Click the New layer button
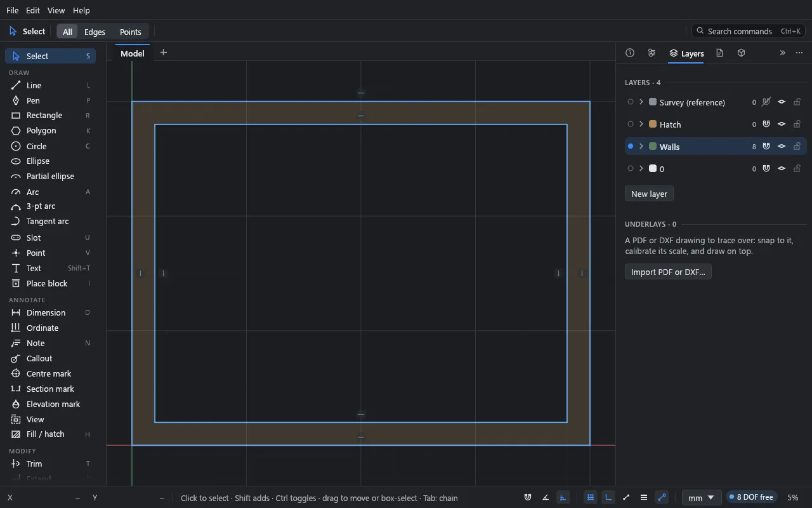Viewport: 812px width, 508px height. point(649,194)
